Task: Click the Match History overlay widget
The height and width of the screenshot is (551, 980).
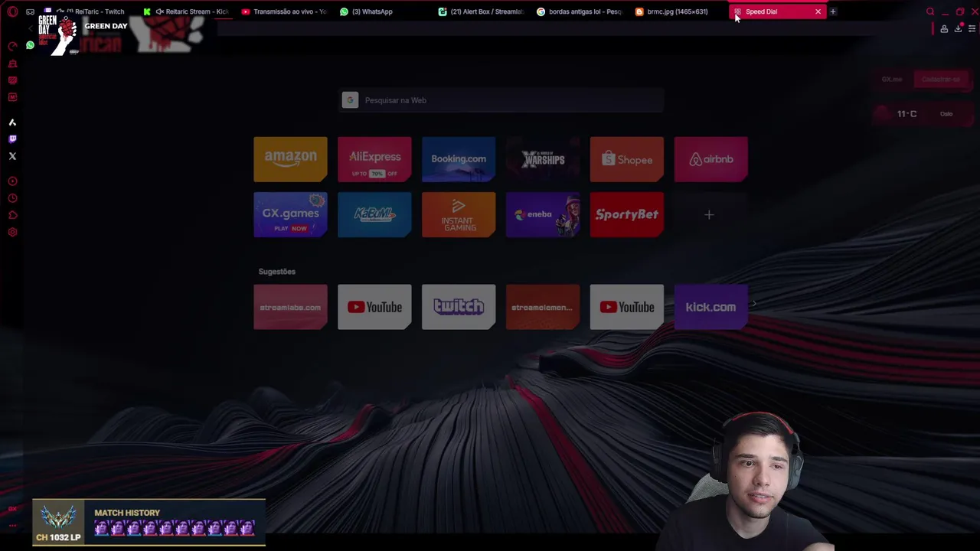Action: tap(149, 522)
